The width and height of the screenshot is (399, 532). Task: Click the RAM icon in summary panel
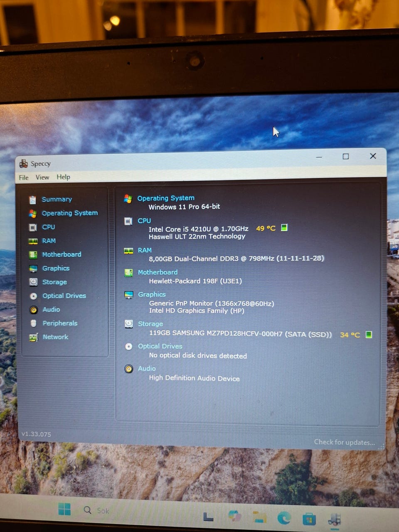128,251
